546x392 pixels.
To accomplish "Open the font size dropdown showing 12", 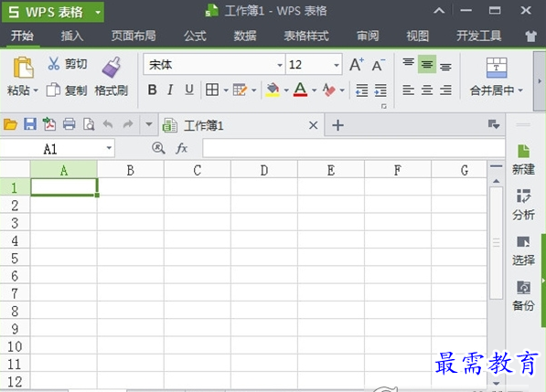I will [337, 65].
